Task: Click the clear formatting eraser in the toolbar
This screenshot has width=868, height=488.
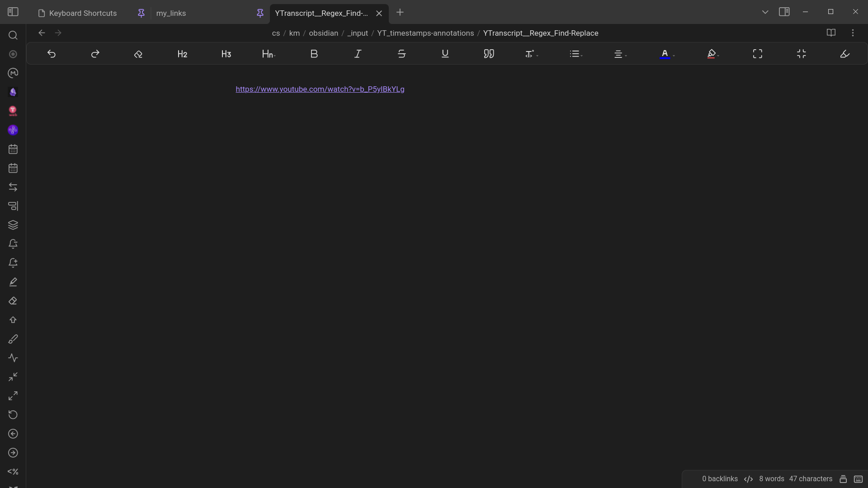Action: 138,54
